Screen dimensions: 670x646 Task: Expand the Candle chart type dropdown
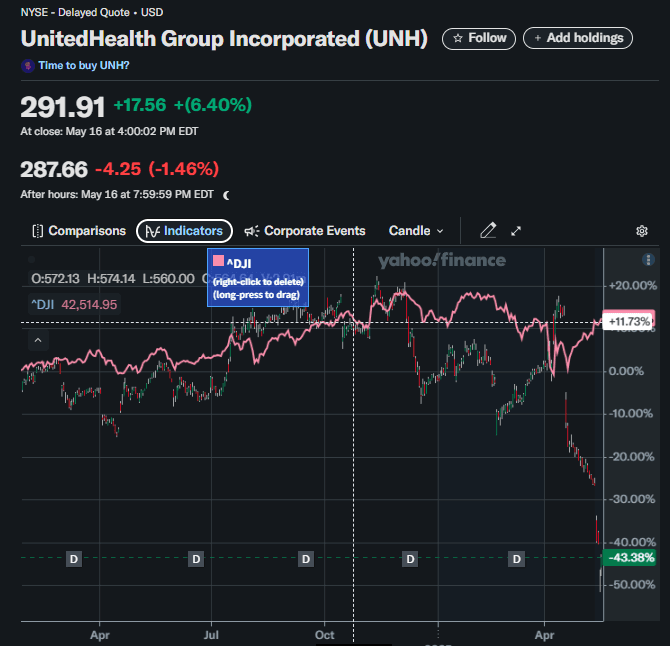click(x=416, y=231)
